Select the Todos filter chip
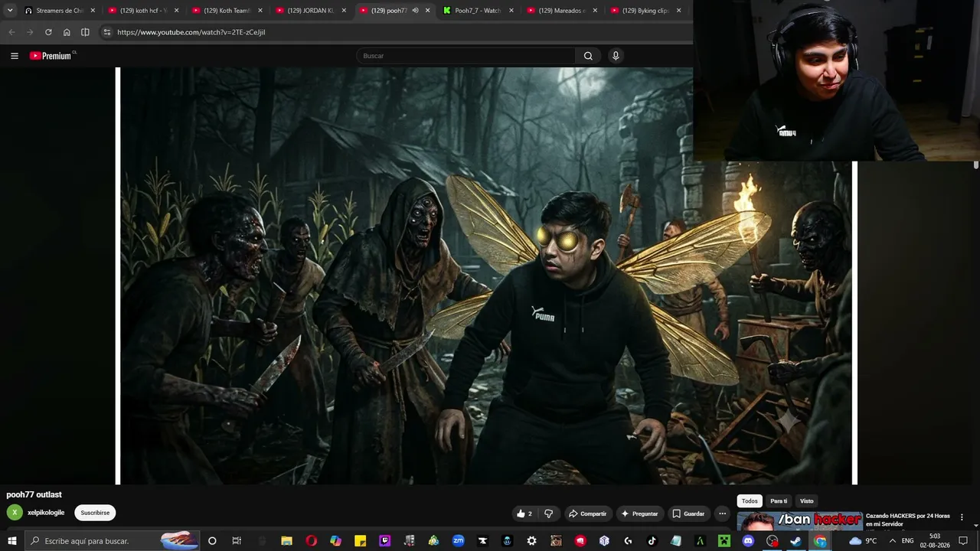 750,501
